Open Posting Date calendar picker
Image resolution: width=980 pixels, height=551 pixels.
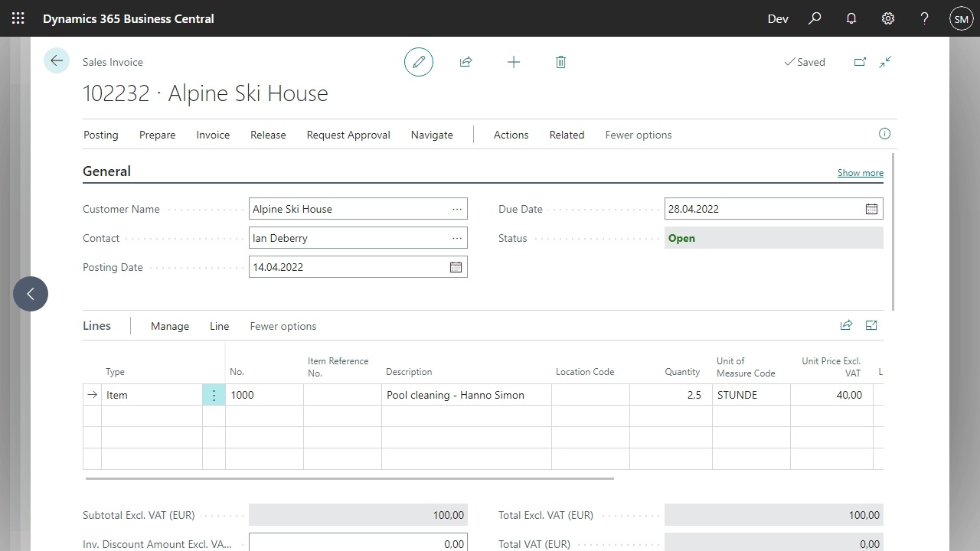(x=456, y=267)
